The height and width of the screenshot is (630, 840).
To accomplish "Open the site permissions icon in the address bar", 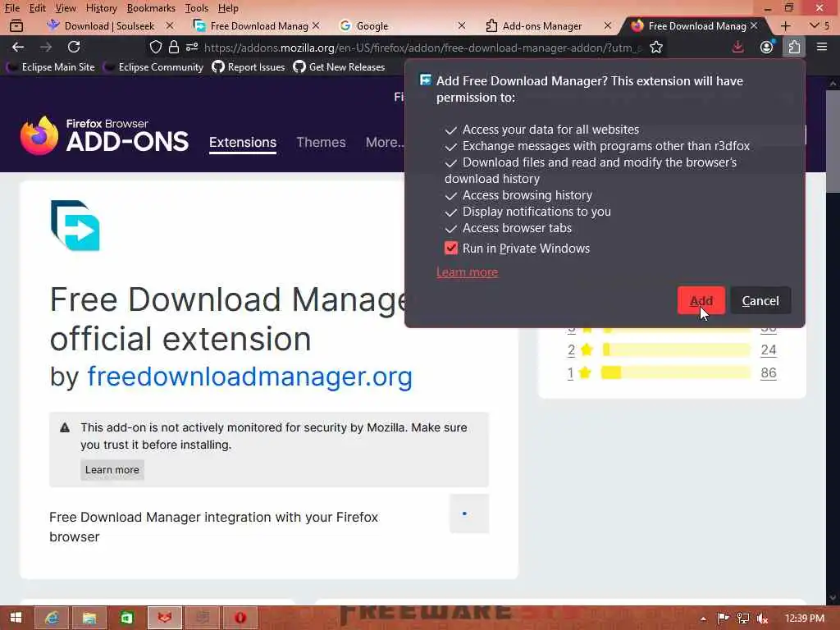I will [x=192, y=47].
